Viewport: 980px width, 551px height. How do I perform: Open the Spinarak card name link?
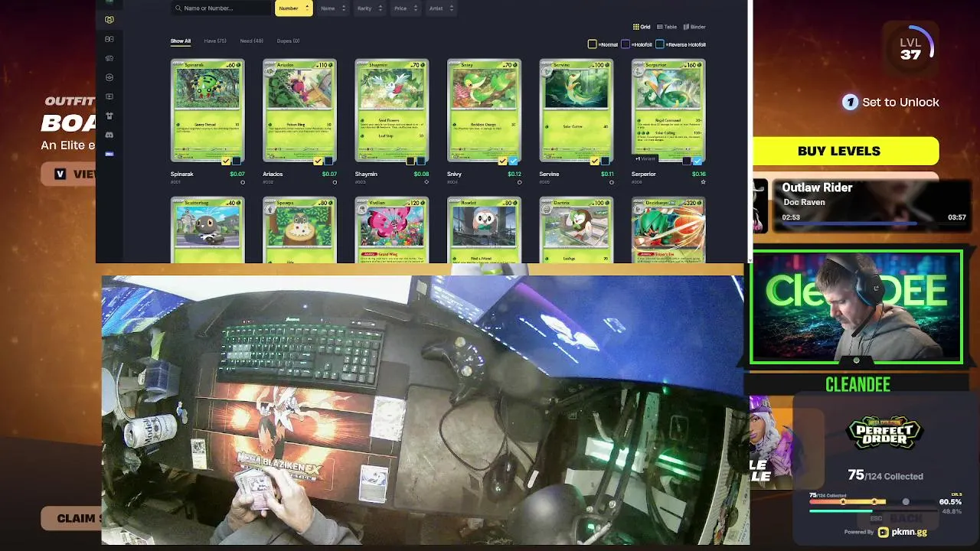coord(182,174)
